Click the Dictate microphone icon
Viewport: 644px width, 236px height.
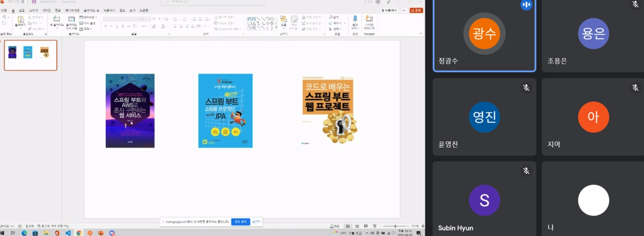point(355,19)
